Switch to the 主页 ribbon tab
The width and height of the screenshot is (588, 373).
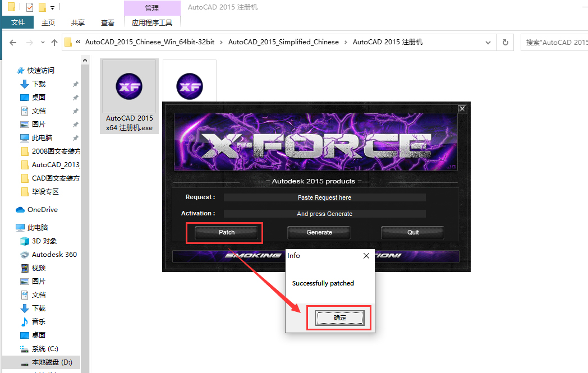tap(48, 23)
